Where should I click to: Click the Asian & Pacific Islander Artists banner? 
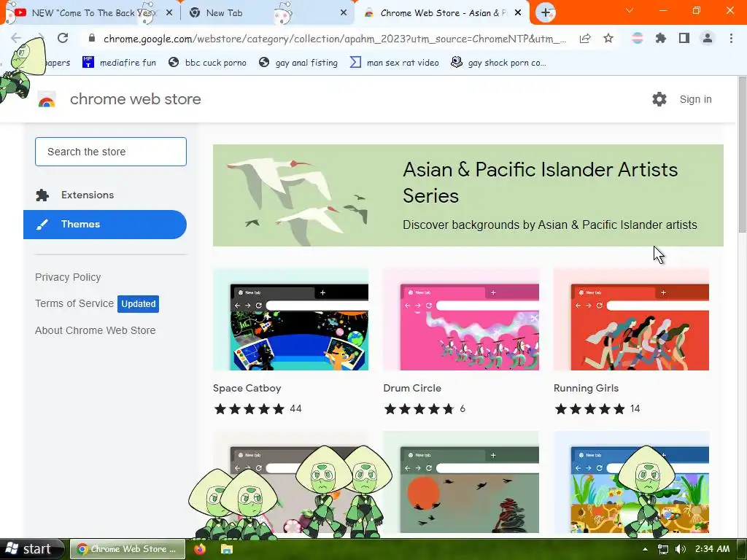pos(468,195)
